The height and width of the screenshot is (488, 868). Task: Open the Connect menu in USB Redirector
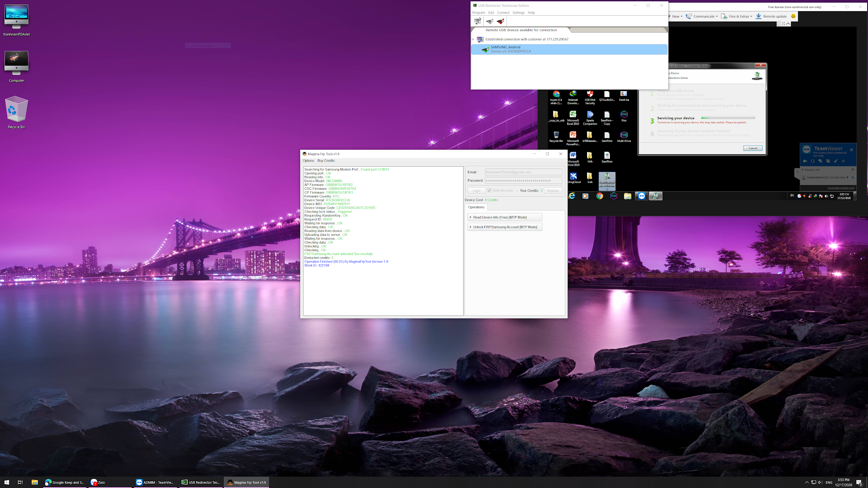coord(503,13)
